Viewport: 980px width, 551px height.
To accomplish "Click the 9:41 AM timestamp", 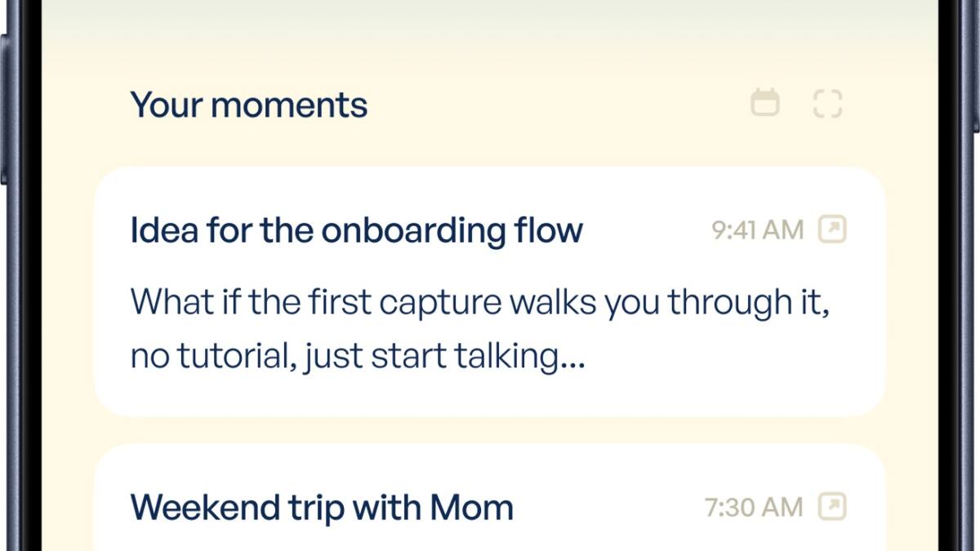I will (x=758, y=230).
